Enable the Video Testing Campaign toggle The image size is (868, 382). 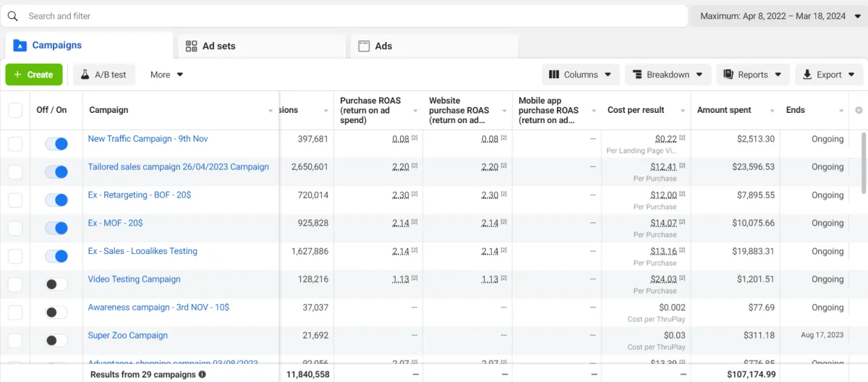coord(56,284)
